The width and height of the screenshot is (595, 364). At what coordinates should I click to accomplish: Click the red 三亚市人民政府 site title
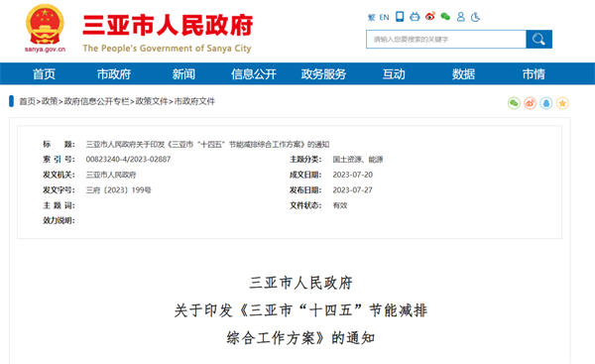(168, 26)
